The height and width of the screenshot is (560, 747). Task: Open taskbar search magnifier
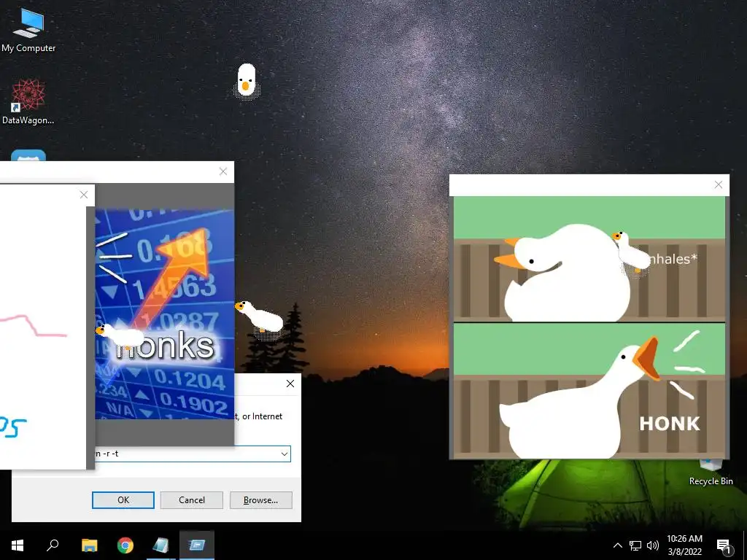pos(53,545)
